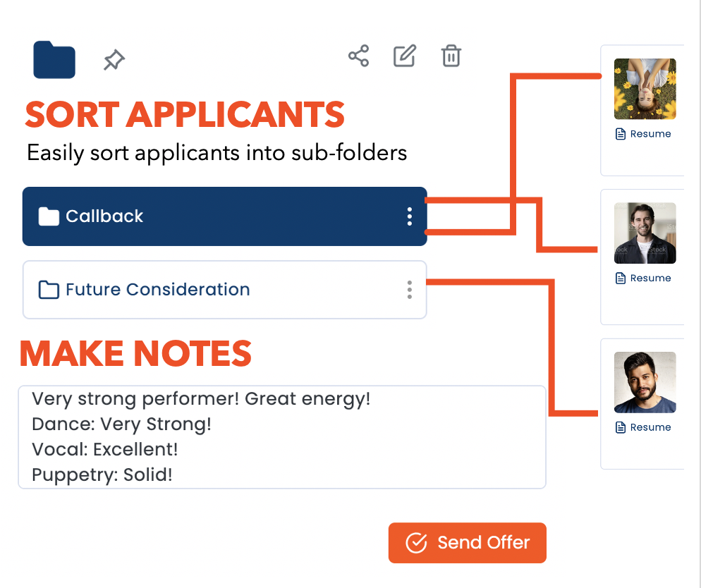Click the large dark blue folder icon
This screenshot has width=701, height=588.
coord(54,60)
